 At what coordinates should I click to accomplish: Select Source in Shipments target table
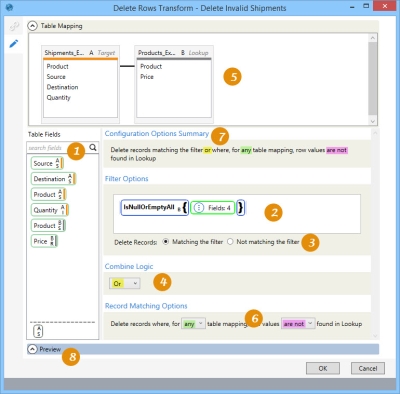point(56,77)
